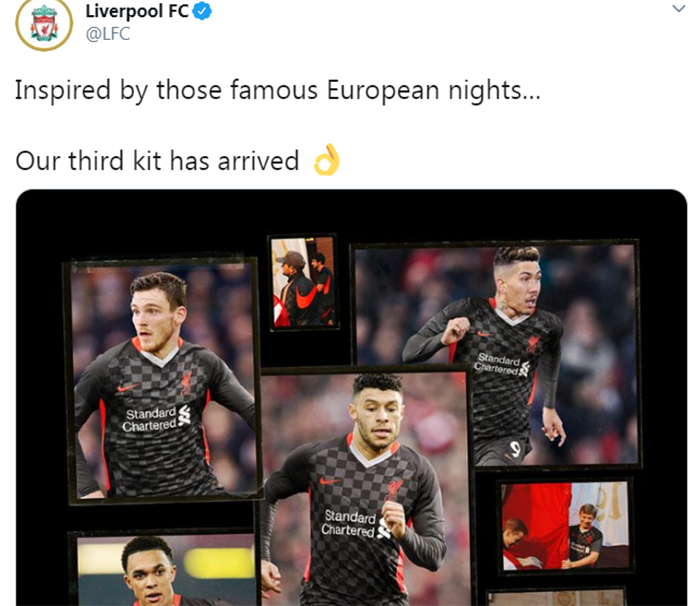Click the number 9 on shorts
Screen dimensions: 700x606
[x=515, y=449]
